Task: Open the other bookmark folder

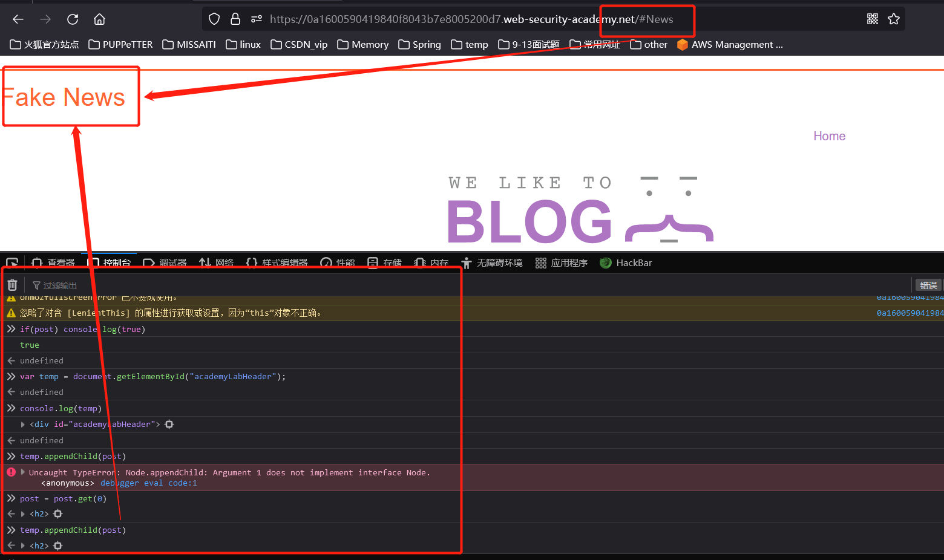Action: tap(649, 45)
